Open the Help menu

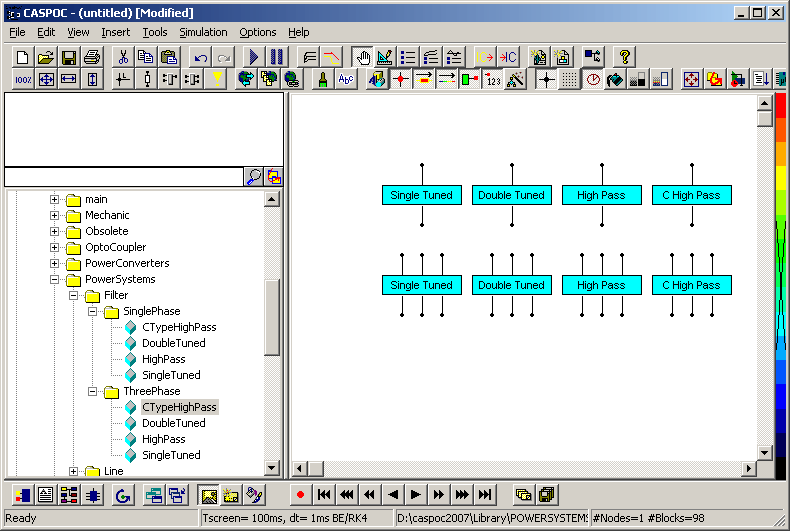[x=298, y=32]
